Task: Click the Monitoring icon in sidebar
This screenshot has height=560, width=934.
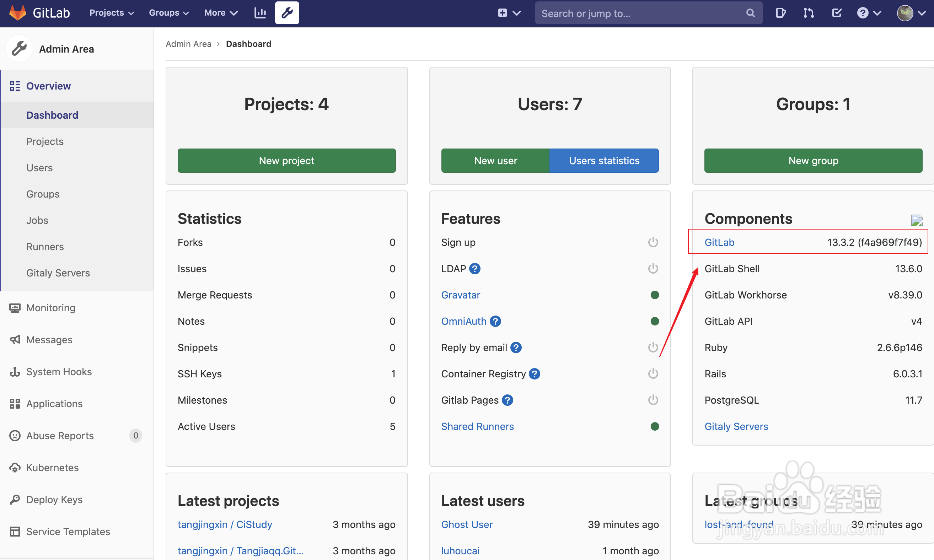Action: [x=15, y=308]
